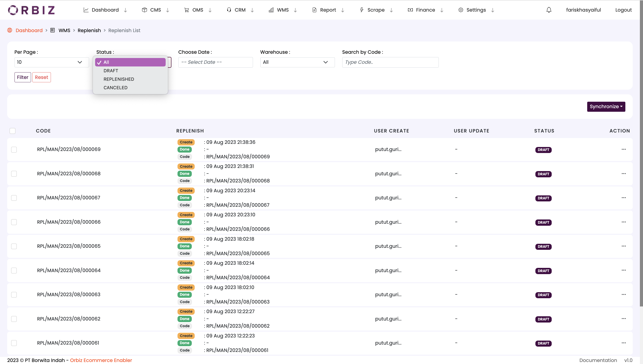This screenshot has height=364, width=643.
Task: Toggle the select-all checkbox in table header
Action: (x=13, y=131)
